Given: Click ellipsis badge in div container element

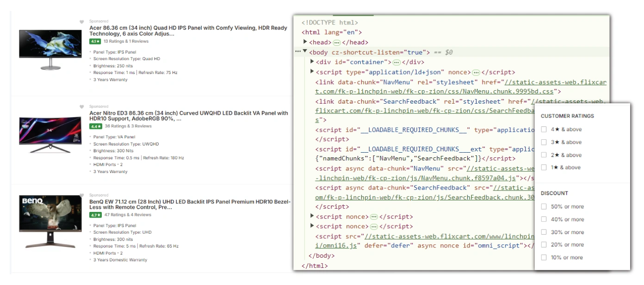Looking at the screenshot, I should [x=396, y=62].
